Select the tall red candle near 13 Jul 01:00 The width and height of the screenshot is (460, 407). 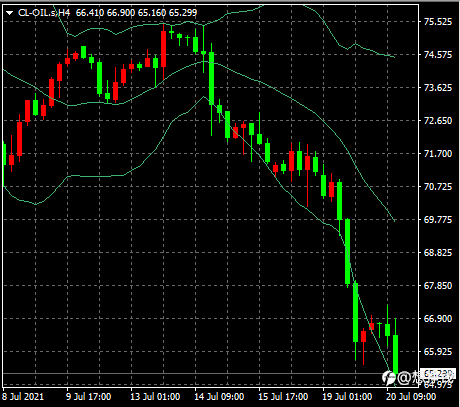(163, 50)
